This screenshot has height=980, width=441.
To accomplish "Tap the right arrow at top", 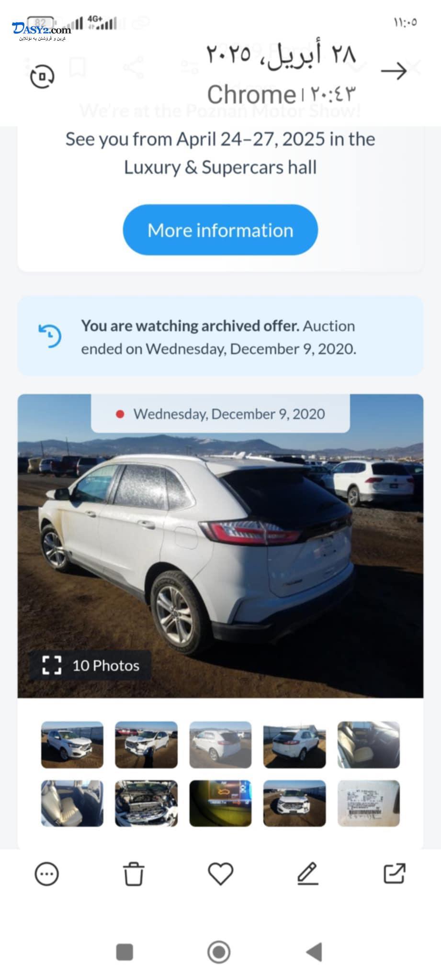I will (394, 71).
